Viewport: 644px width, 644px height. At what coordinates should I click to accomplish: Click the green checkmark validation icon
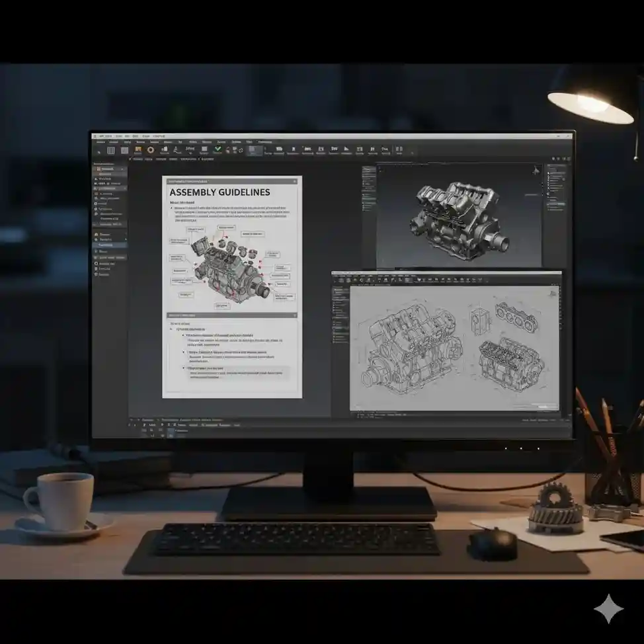pyautogui.click(x=218, y=149)
